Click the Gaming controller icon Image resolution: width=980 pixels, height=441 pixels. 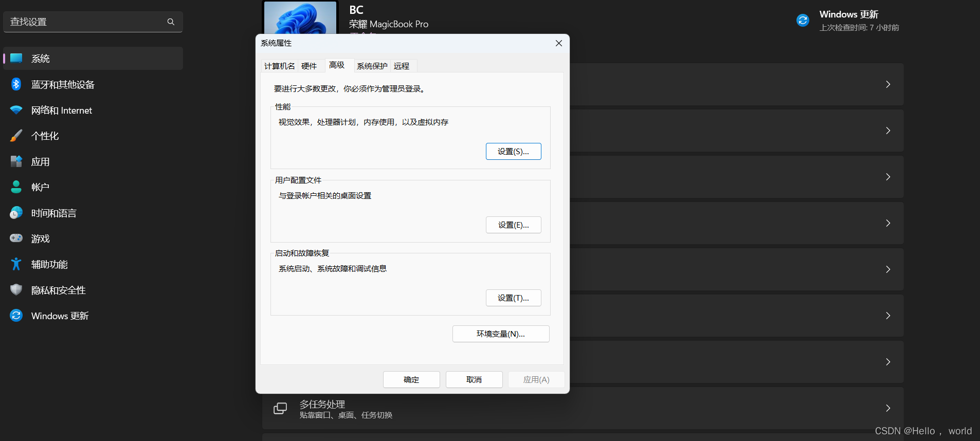(x=16, y=238)
